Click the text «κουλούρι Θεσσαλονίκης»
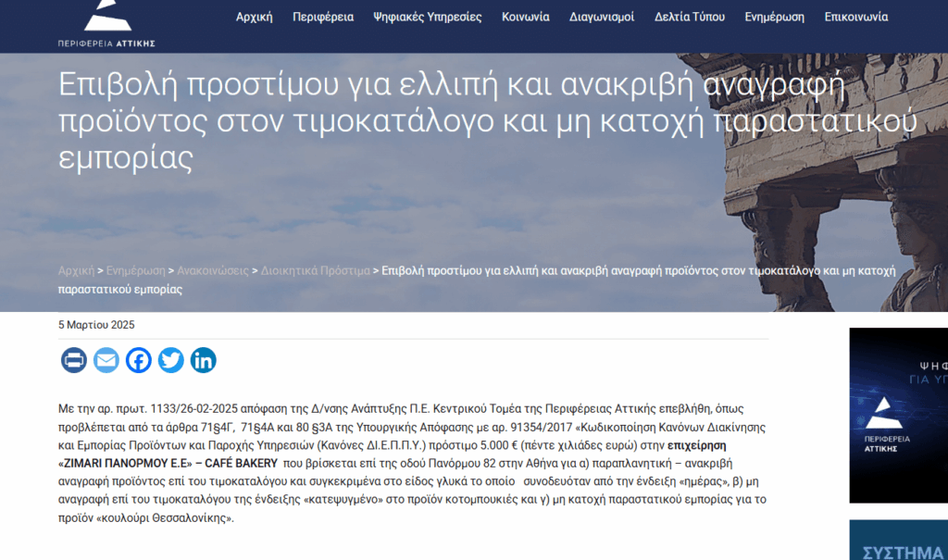Image resolution: width=948 pixels, height=560 pixels. pyautogui.click(x=165, y=518)
